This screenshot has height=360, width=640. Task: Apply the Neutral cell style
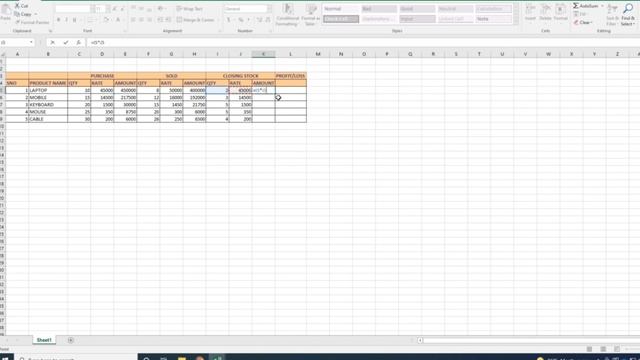coord(455,9)
